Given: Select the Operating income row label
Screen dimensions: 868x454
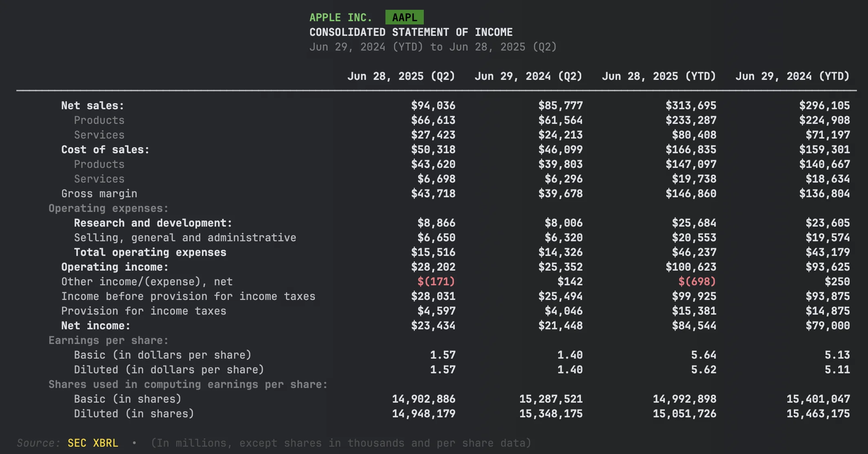Looking at the screenshot, I should (x=115, y=267).
